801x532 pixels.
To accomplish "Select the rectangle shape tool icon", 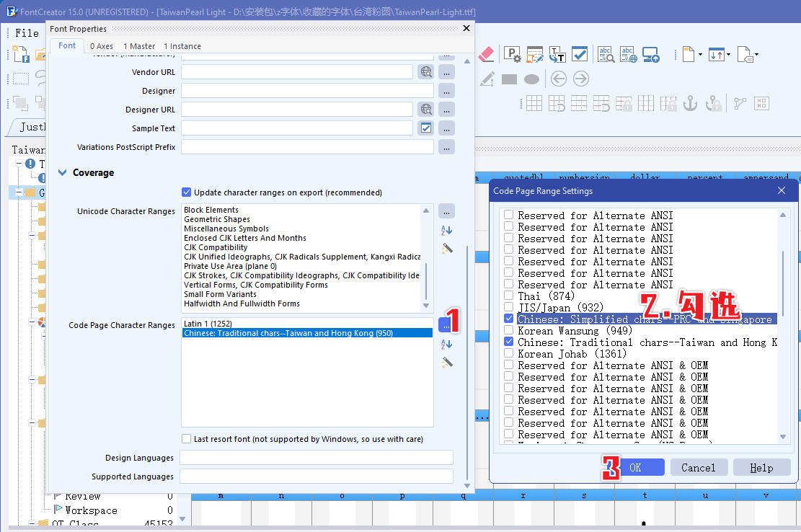I will click(x=509, y=79).
